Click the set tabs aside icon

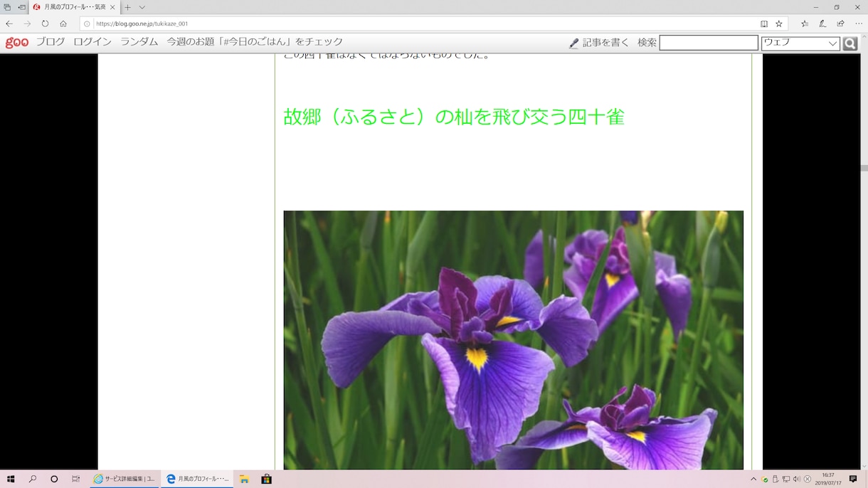(x=22, y=7)
